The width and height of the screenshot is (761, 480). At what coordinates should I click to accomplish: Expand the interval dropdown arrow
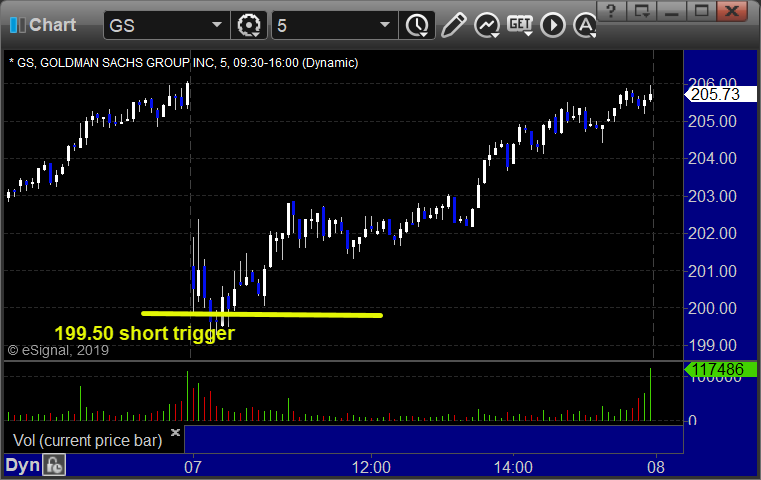point(385,25)
